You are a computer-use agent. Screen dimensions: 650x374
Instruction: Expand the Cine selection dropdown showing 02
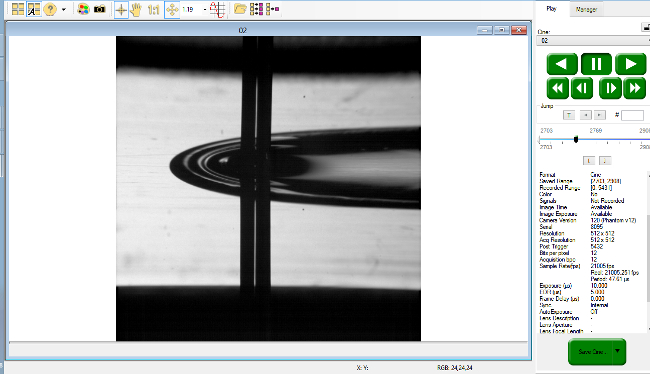593,41
